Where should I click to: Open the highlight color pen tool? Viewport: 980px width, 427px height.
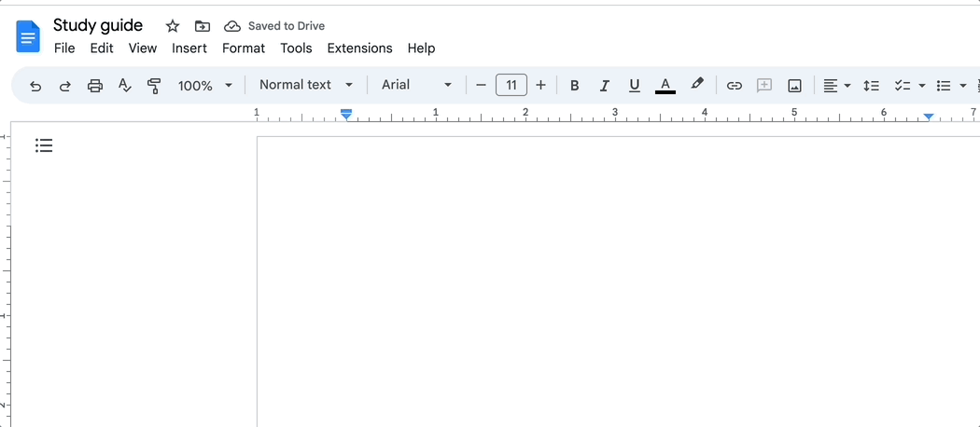coord(697,84)
